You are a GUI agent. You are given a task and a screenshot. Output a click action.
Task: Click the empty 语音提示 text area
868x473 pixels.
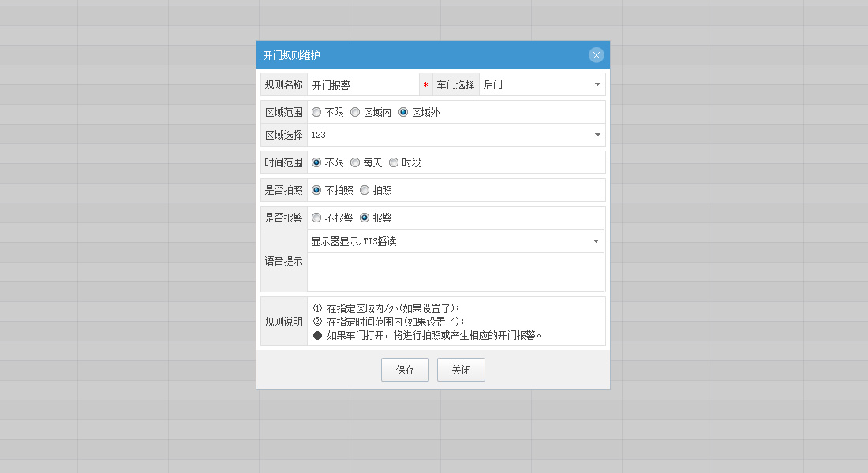pyautogui.click(x=455, y=272)
